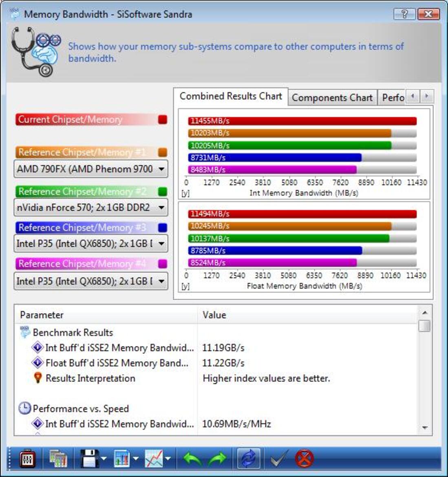Open the partially visible Perfo tab
The width and height of the screenshot is (448, 477).
[392, 98]
